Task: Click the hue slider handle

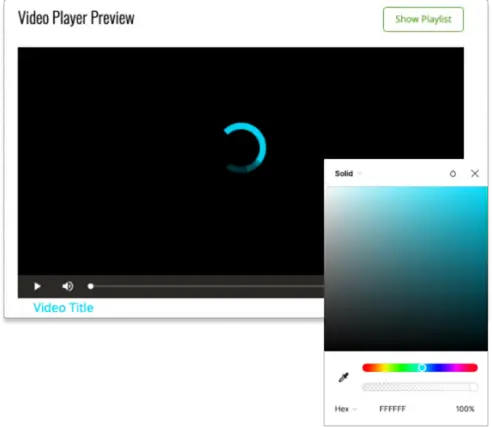Action: [x=422, y=368]
